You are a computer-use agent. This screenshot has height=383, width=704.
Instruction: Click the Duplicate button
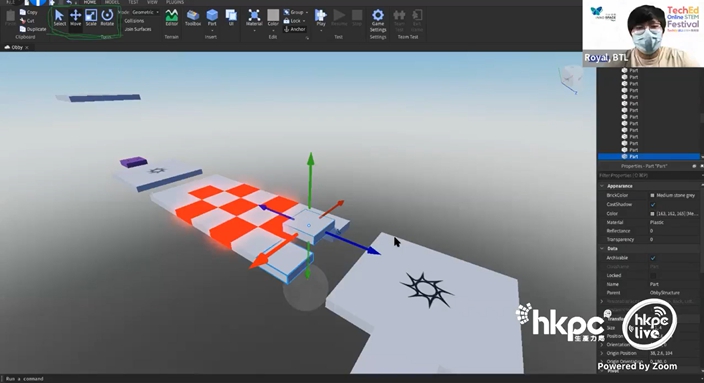click(x=33, y=29)
